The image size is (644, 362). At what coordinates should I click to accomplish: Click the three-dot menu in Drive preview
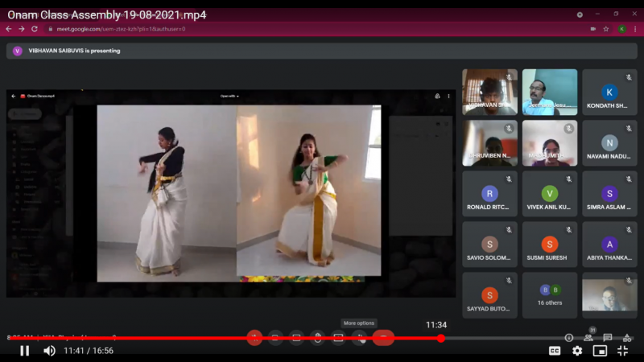[448, 96]
